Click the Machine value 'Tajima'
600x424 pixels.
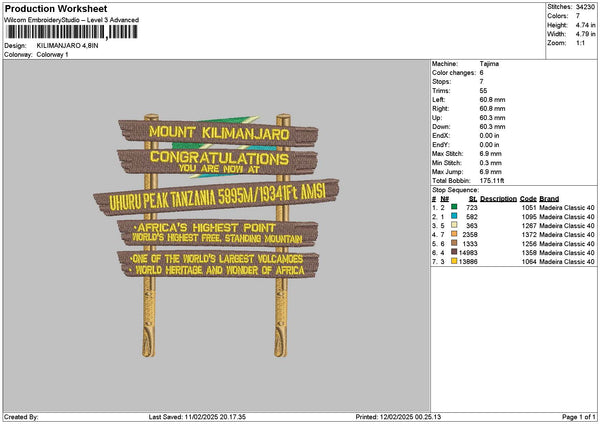489,64
